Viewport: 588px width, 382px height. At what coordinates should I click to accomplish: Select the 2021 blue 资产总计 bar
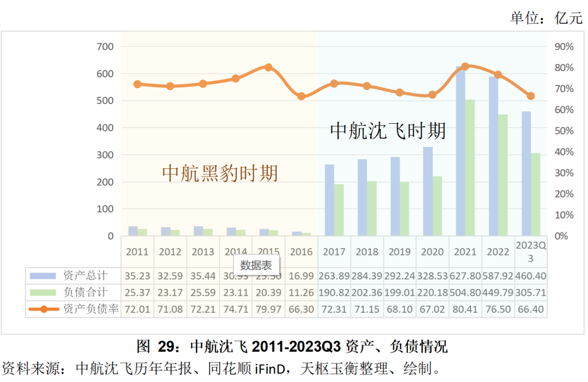click(461, 153)
